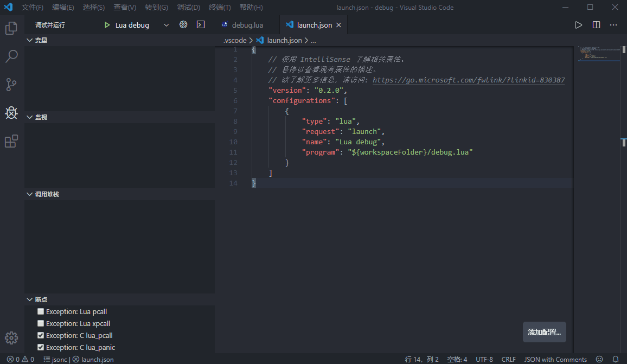Enable the "Exception: Lua xpcall" breakpoint
The width and height of the screenshot is (627, 364).
pyautogui.click(x=40, y=323)
